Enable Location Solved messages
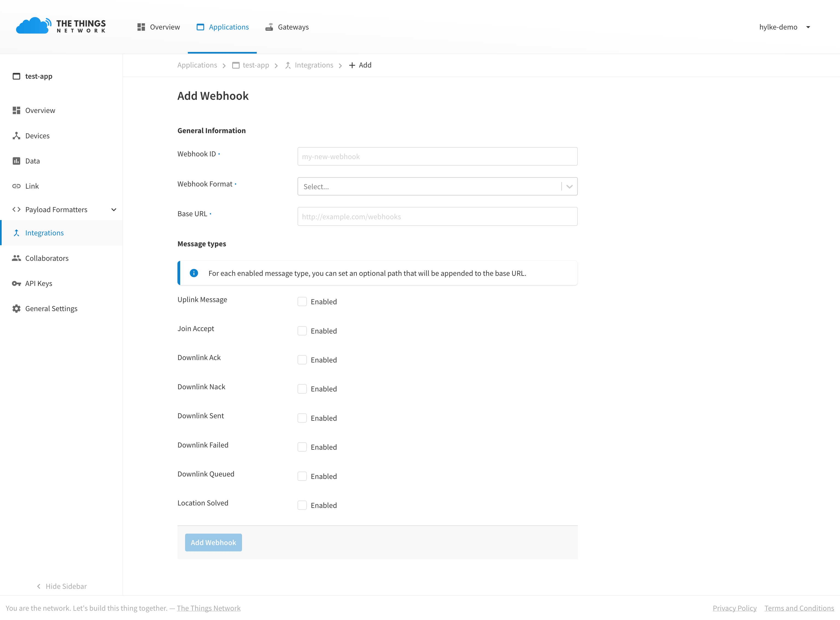Viewport: 840px width, 620px height. [302, 505]
